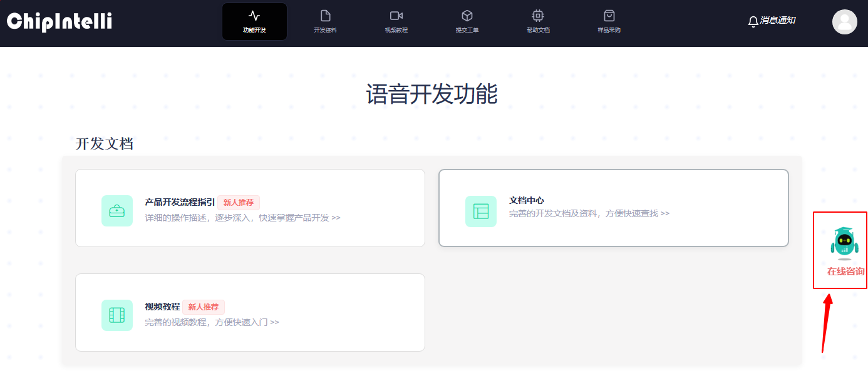Click the user avatar icon
Screen dimensions: 868x376
click(844, 22)
